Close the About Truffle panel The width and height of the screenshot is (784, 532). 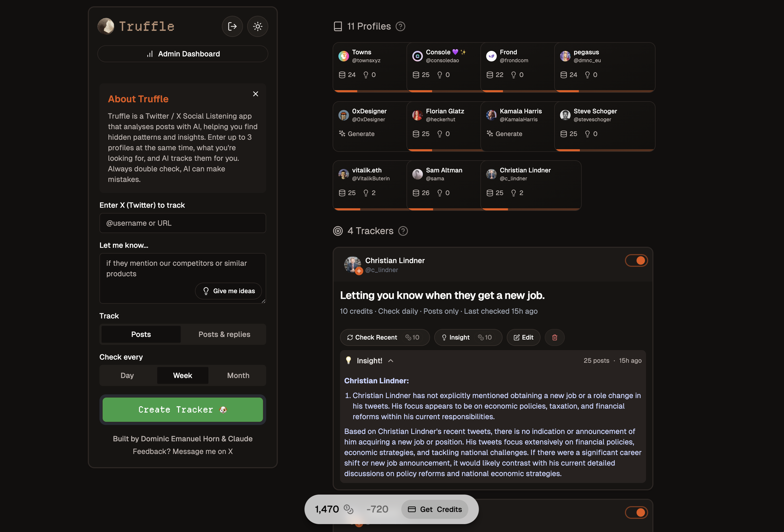(x=255, y=94)
